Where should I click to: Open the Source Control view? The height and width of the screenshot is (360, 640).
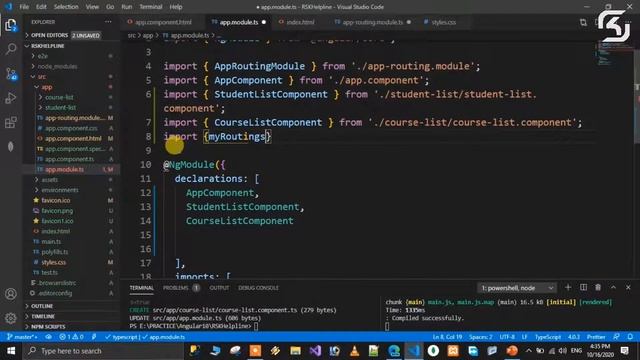coord(11,74)
